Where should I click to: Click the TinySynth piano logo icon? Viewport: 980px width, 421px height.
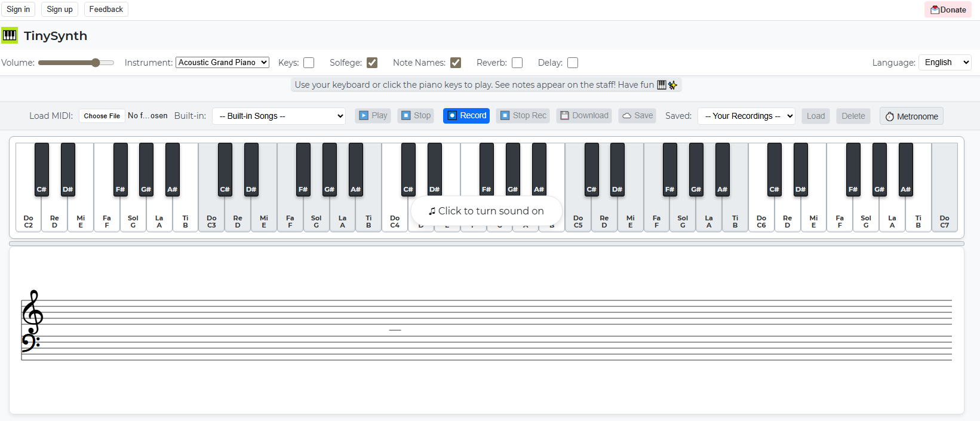pyautogui.click(x=10, y=35)
